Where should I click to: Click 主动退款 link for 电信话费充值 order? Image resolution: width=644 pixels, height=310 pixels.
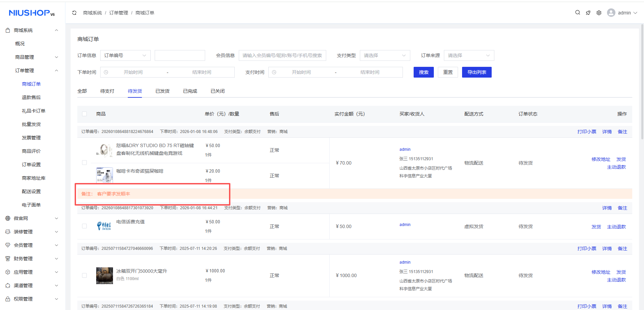click(x=616, y=227)
